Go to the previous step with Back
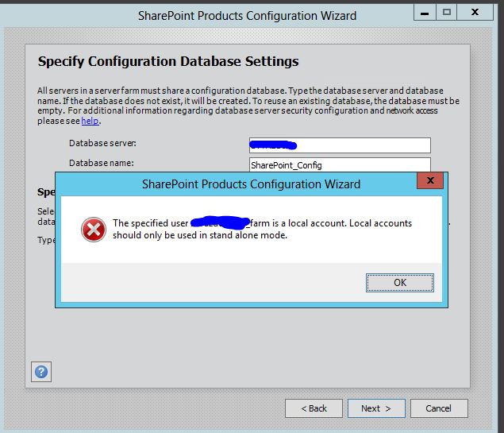This screenshot has width=504, height=433. (314, 408)
